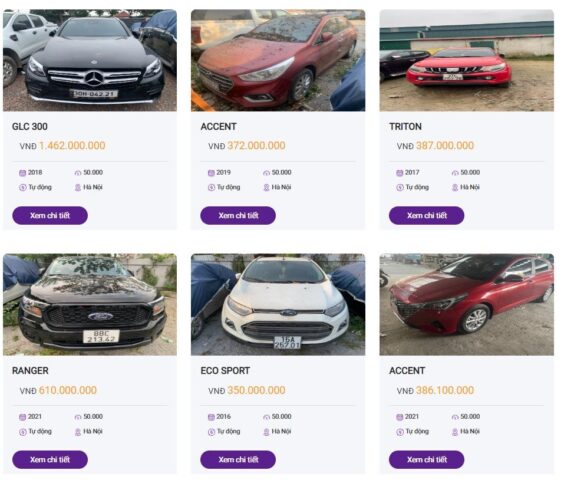Click the mileage gauge icon on red 2019 Accent card
Screen dimensions: 564x480
coord(266,173)
